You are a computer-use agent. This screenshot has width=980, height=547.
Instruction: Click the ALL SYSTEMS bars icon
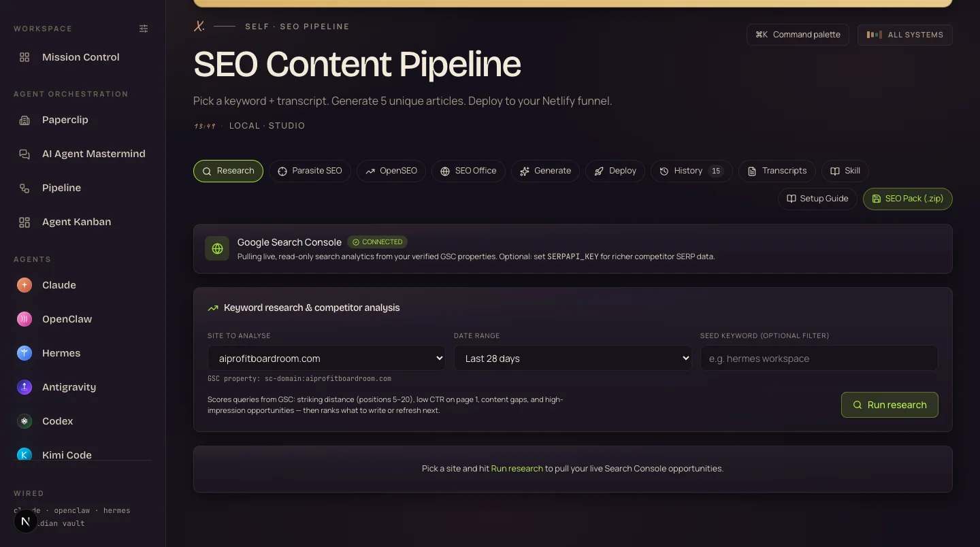[x=875, y=35]
